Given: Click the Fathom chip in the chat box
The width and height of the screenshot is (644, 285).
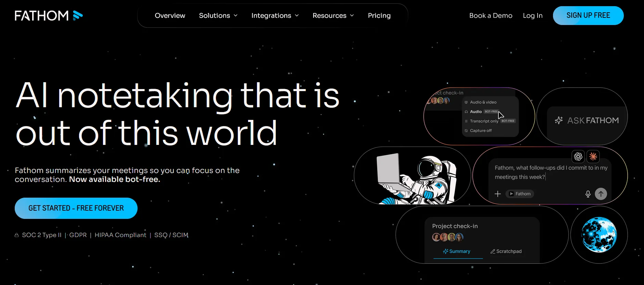Looking at the screenshot, I should [x=520, y=194].
